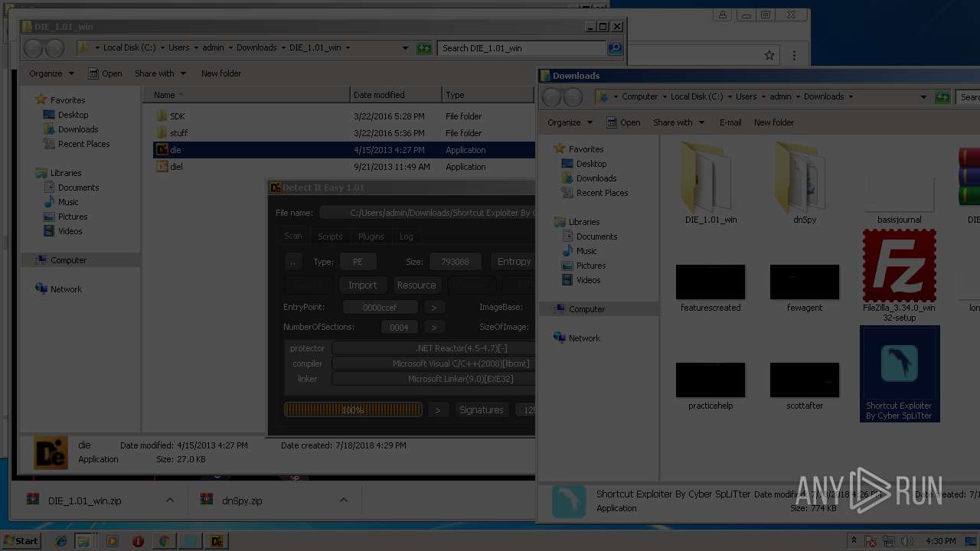The height and width of the screenshot is (551, 980).
Task: Switch to Scan tab in Detect It Easy
Action: click(293, 236)
